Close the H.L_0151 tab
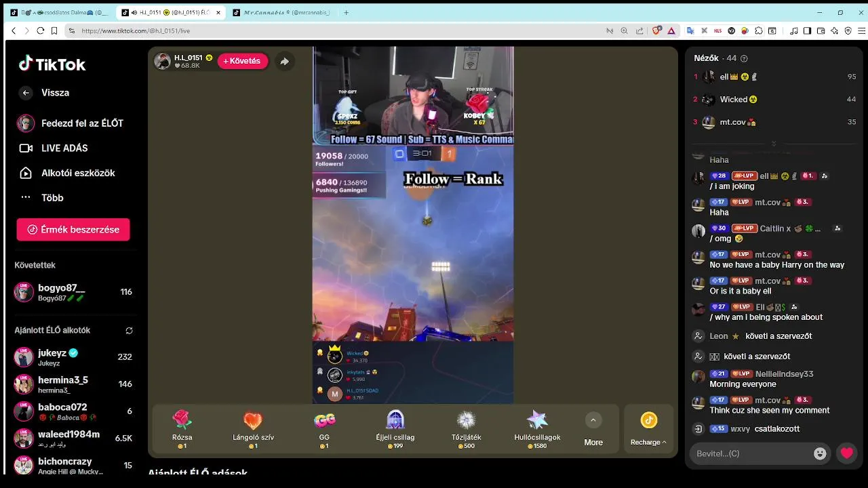 (217, 12)
